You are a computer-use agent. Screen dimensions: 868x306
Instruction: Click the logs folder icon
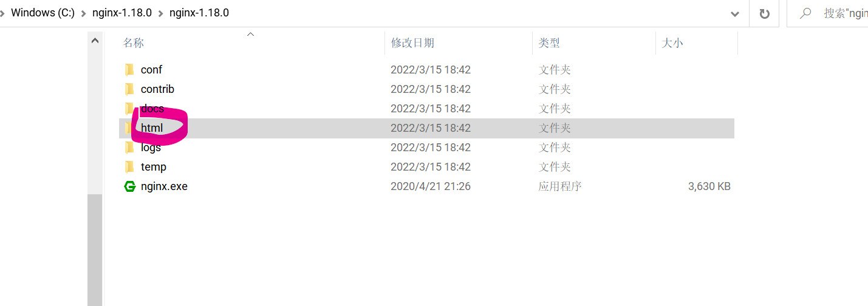pyautogui.click(x=129, y=148)
